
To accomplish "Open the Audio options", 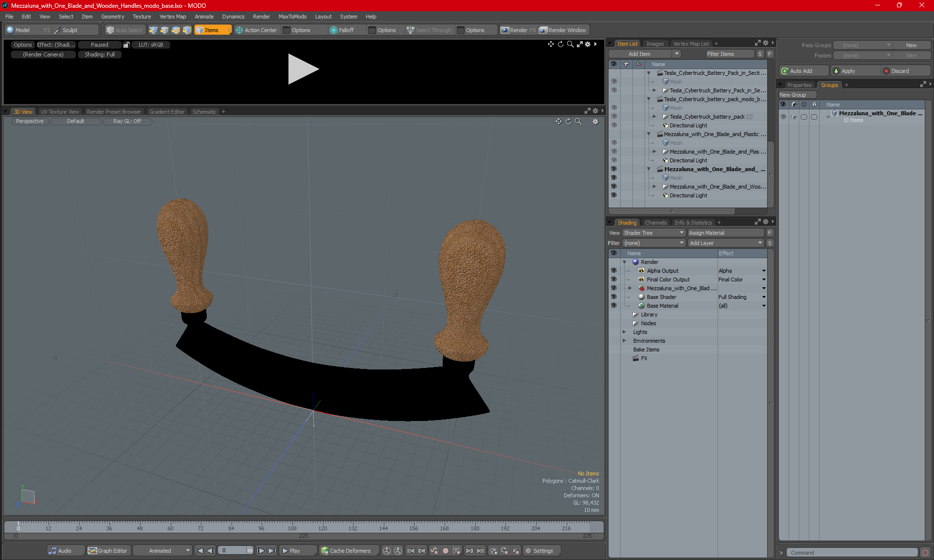I will pyautogui.click(x=65, y=551).
